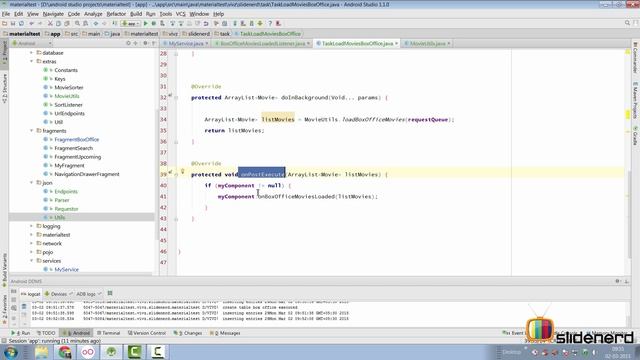Open the TODO tool window
Screen dimensions: 640x360
pos(46,333)
